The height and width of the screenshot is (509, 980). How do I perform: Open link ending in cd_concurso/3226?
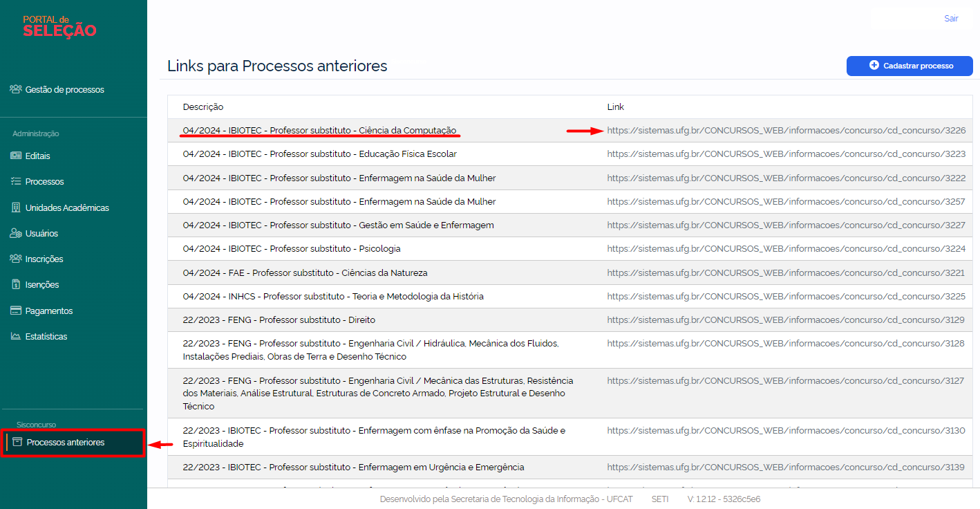[786, 131]
